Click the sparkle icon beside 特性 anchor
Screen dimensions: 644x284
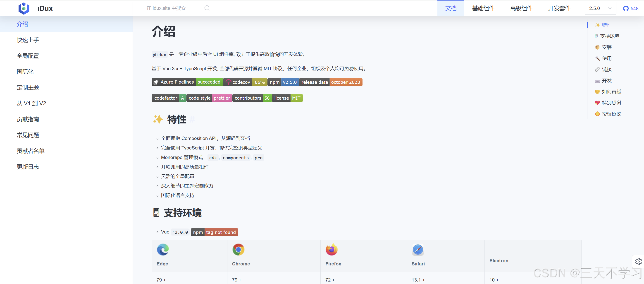(x=598, y=25)
